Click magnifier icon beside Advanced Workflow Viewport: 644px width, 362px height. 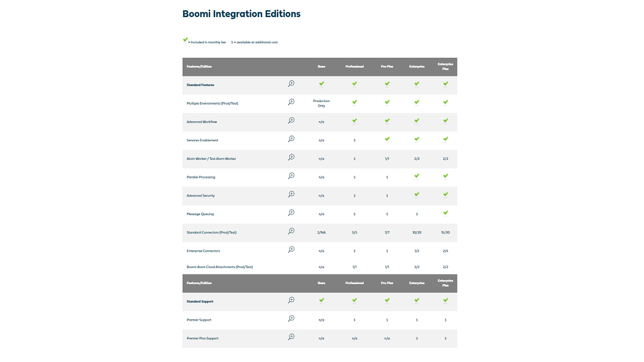click(x=291, y=120)
